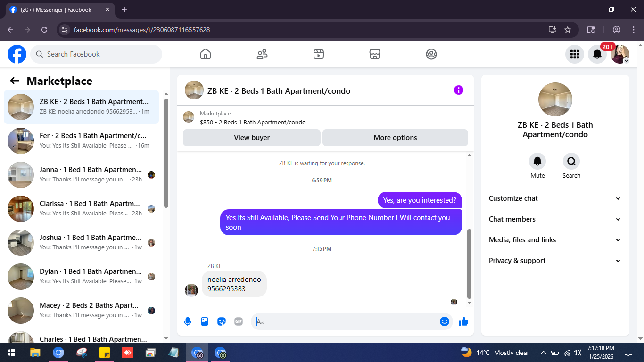644x362 pixels.
Task: Click the back arrow next to Marketplace
Action: coord(15,81)
